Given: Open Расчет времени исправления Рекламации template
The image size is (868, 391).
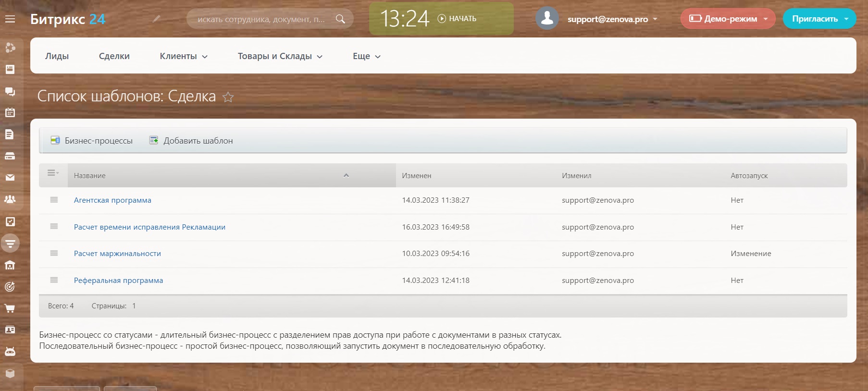Looking at the screenshot, I should (x=149, y=227).
